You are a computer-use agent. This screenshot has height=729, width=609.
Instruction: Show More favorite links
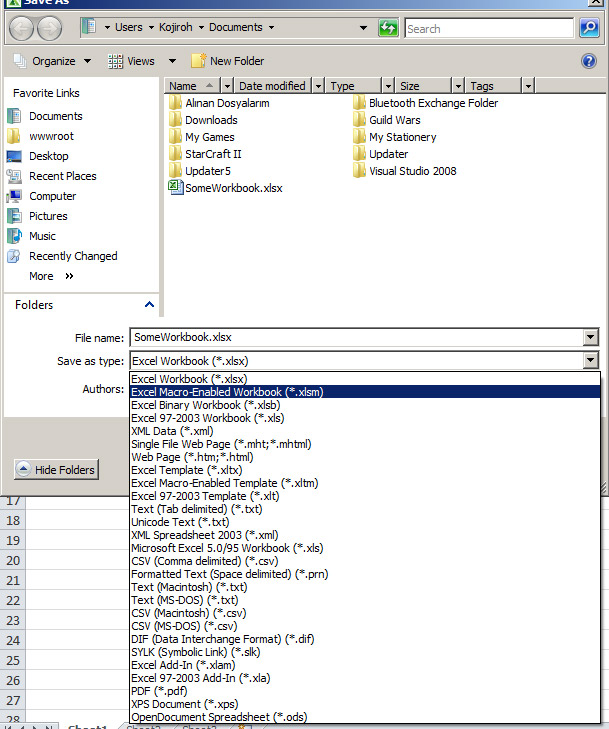pyautogui.click(x=52, y=276)
